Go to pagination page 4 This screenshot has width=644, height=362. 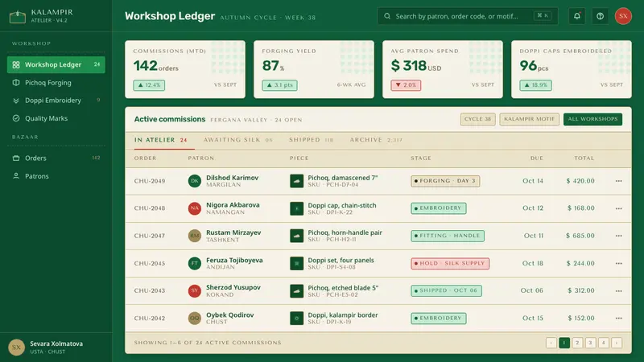click(x=603, y=343)
